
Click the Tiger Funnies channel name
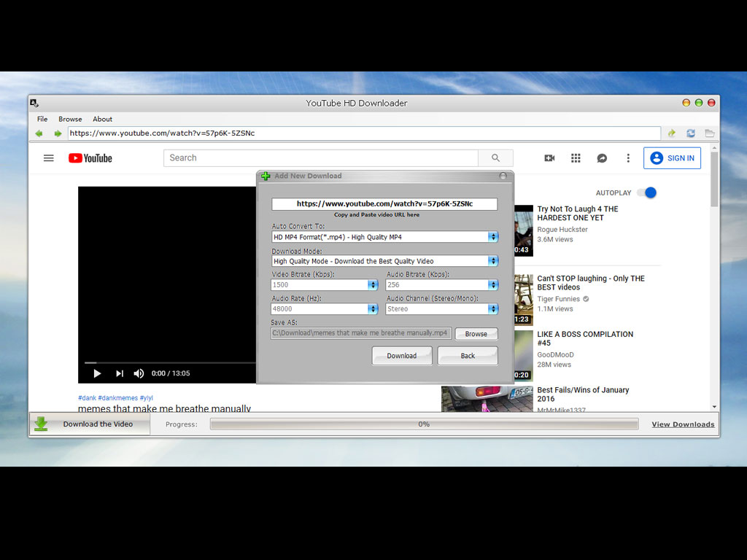pos(558,299)
